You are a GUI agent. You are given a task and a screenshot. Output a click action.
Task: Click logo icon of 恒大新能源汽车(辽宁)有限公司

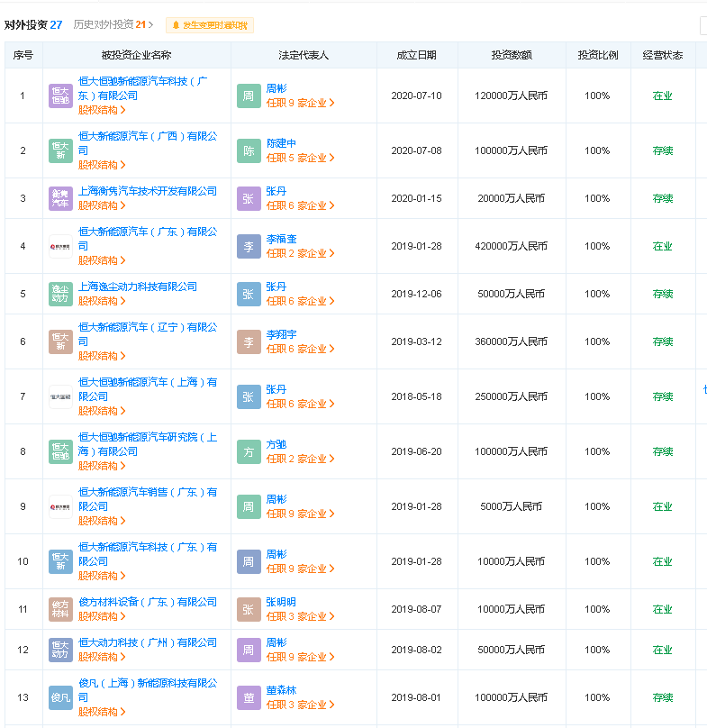pyautogui.click(x=60, y=341)
